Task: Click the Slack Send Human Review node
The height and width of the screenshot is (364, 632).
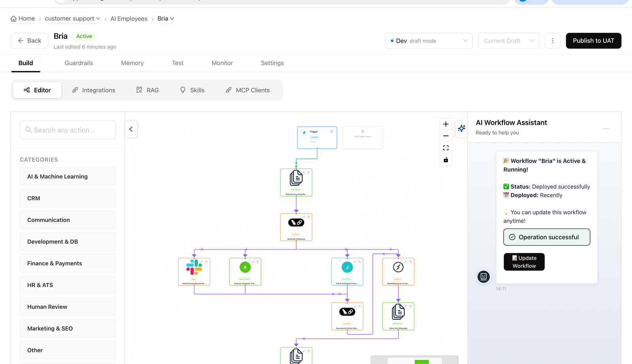Action: tap(194, 272)
